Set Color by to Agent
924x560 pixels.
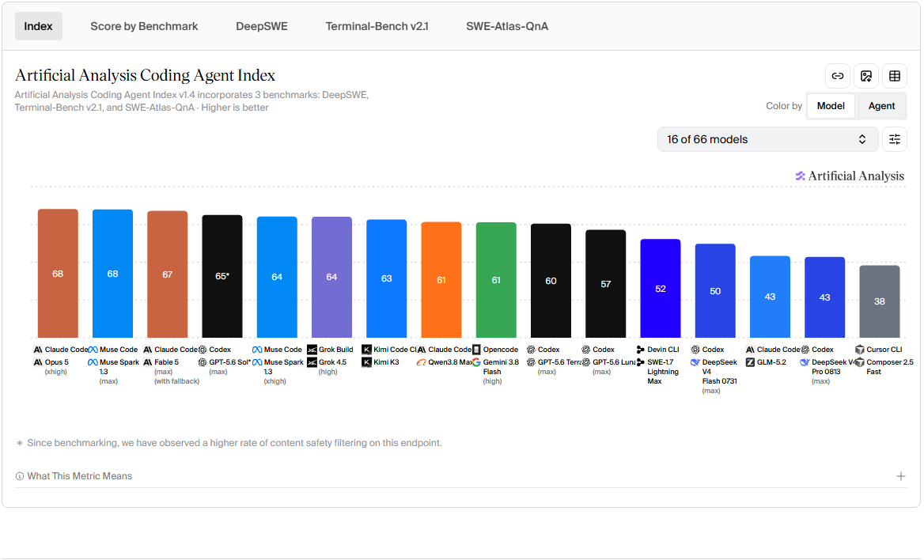881,106
